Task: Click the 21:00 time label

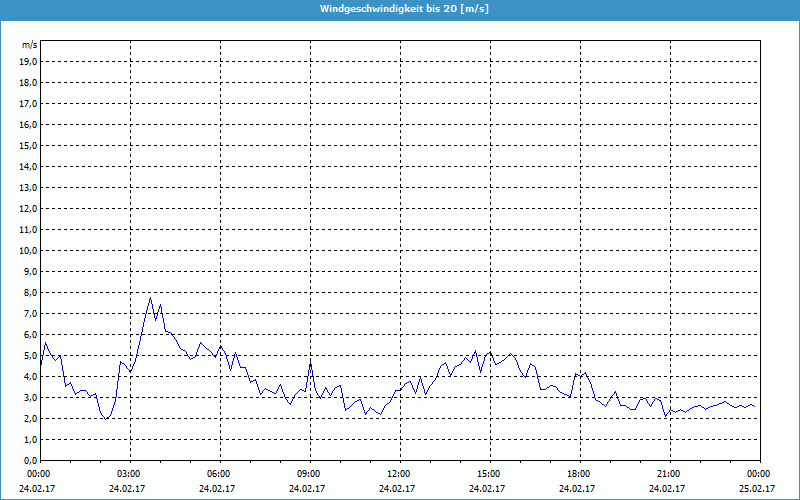Action: pyautogui.click(x=668, y=473)
